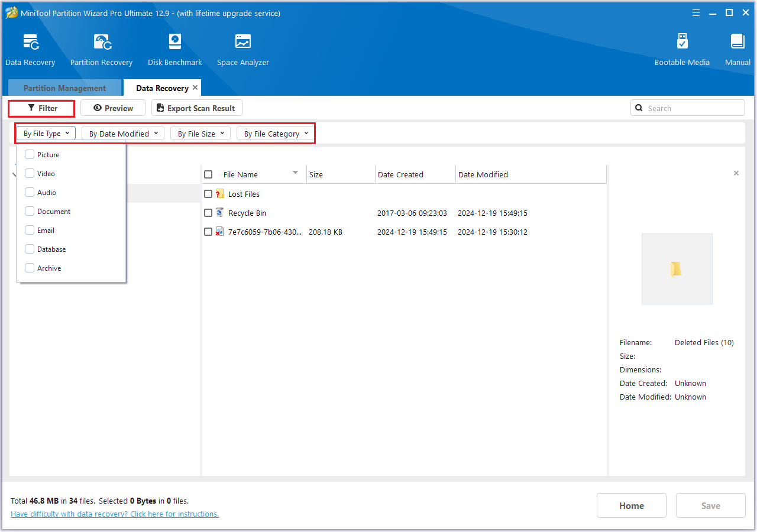This screenshot has width=757, height=532.
Task: Click the magnifier icon in the search box
Action: pos(639,108)
